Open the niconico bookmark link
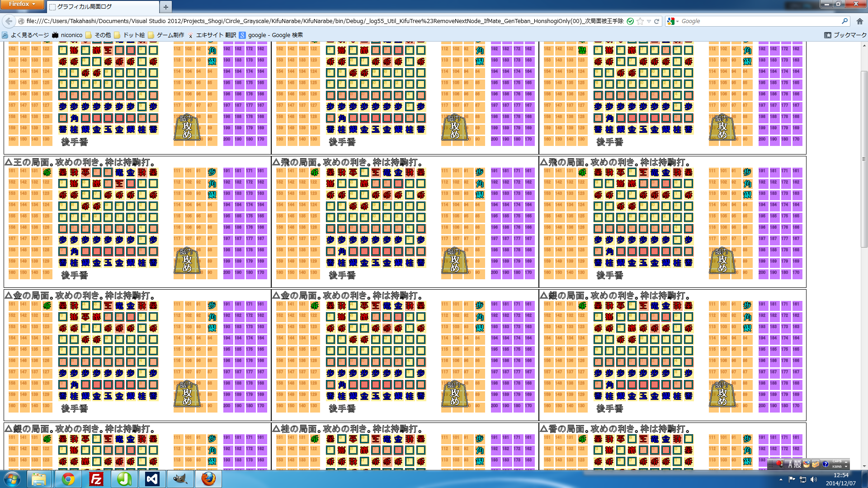Image resolution: width=868 pixels, height=488 pixels. 67,35
